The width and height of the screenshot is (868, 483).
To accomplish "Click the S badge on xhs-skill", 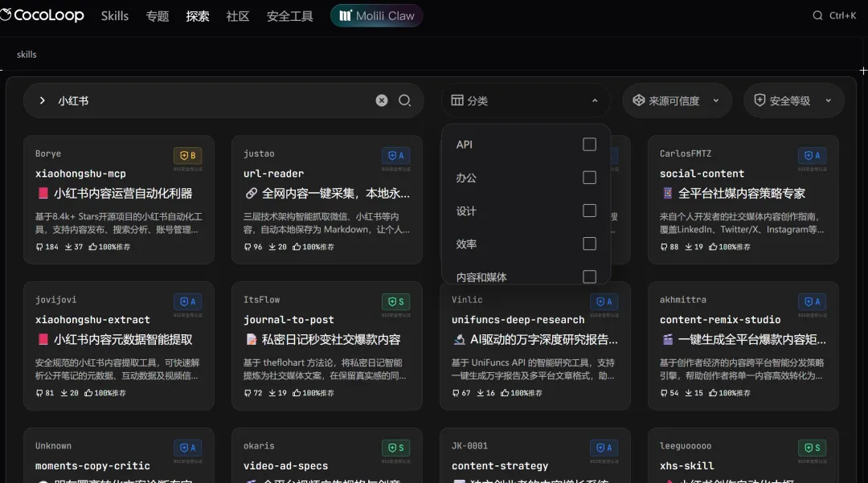I will click(x=812, y=448).
